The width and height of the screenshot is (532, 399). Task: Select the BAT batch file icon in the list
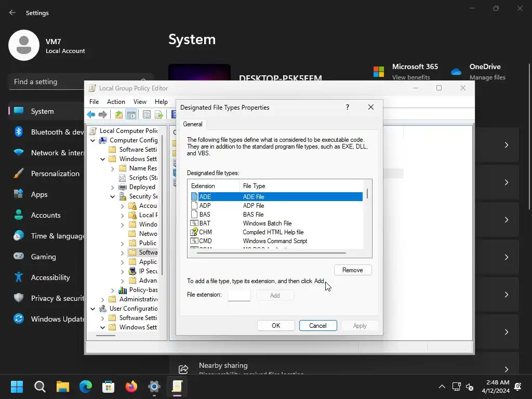pyautogui.click(x=194, y=223)
